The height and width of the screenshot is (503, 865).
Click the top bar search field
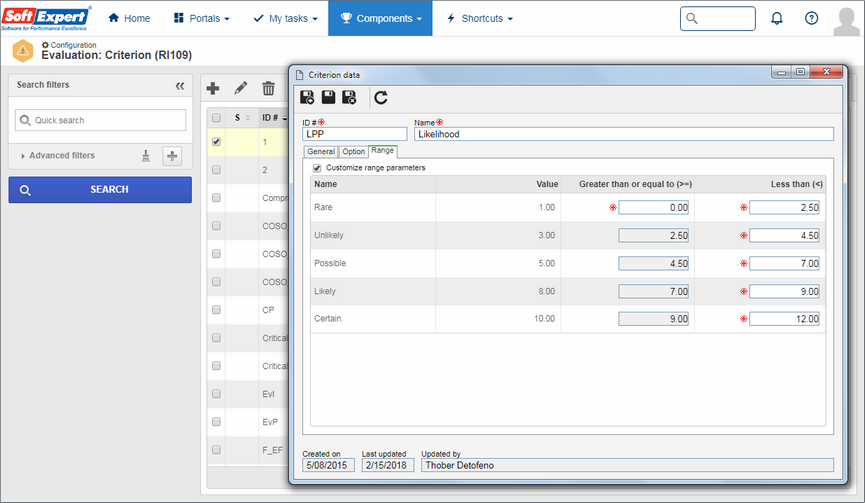(x=718, y=18)
